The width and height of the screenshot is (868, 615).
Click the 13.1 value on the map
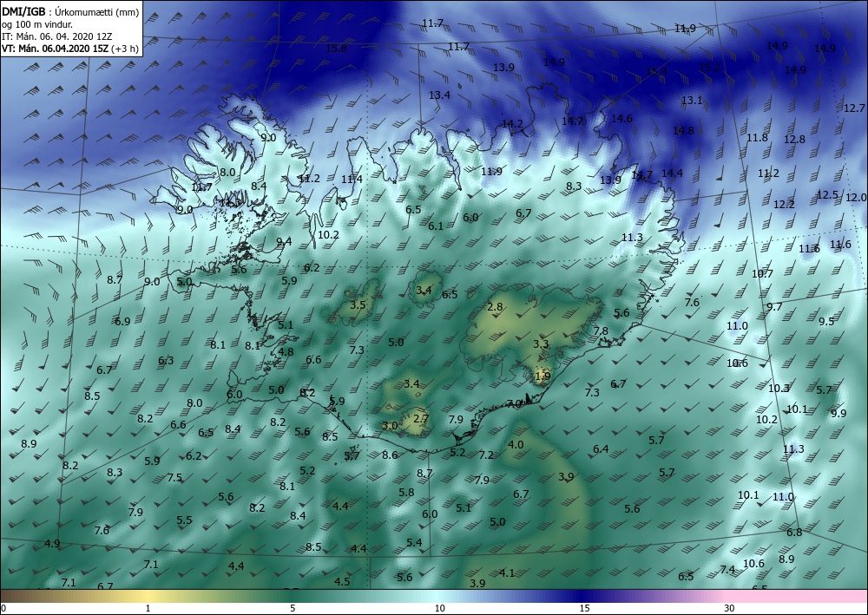click(692, 100)
